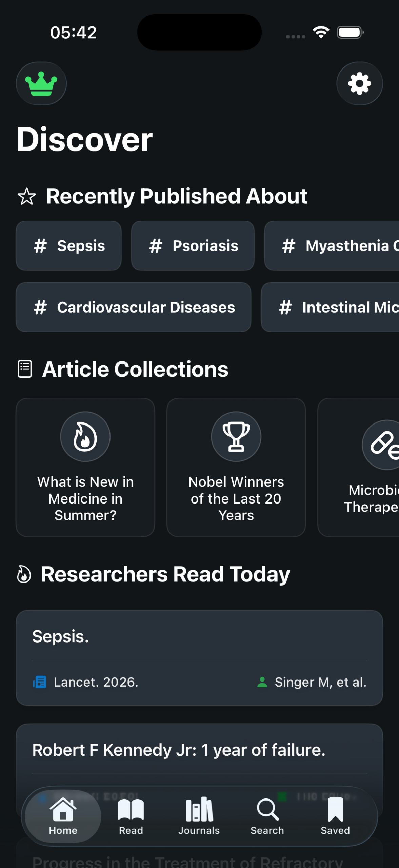Open the Intestinal topic tag
This screenshot has height=868, width=399.
(x=331, y=307)
